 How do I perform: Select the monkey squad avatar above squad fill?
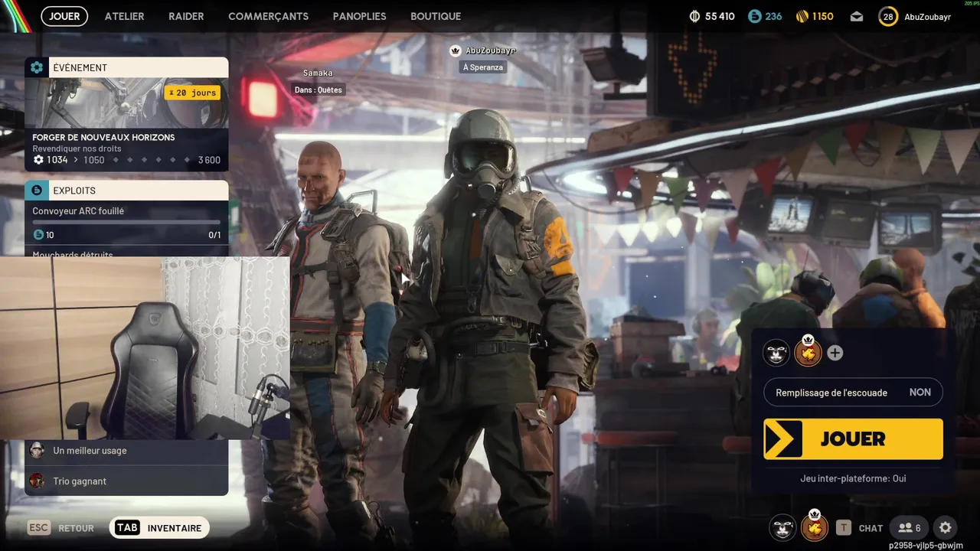coord(776,353)
